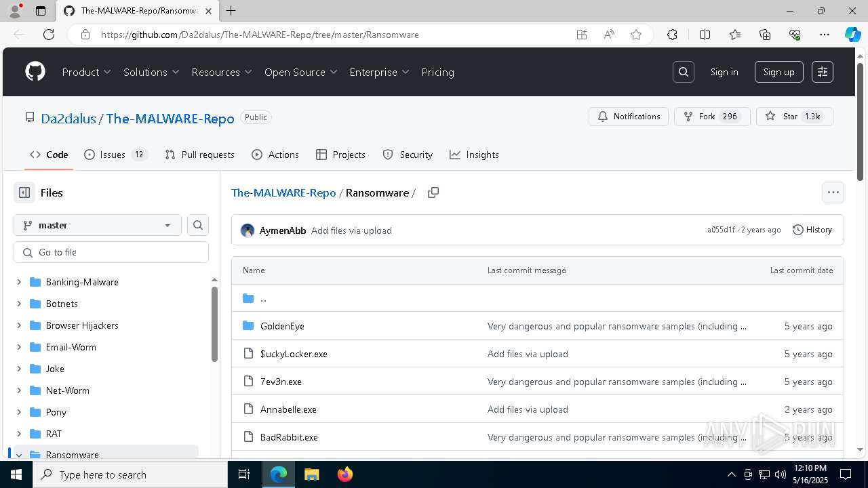Click the Sign in link
This screenshot has width=868, height=488.
tap(724, 72)
